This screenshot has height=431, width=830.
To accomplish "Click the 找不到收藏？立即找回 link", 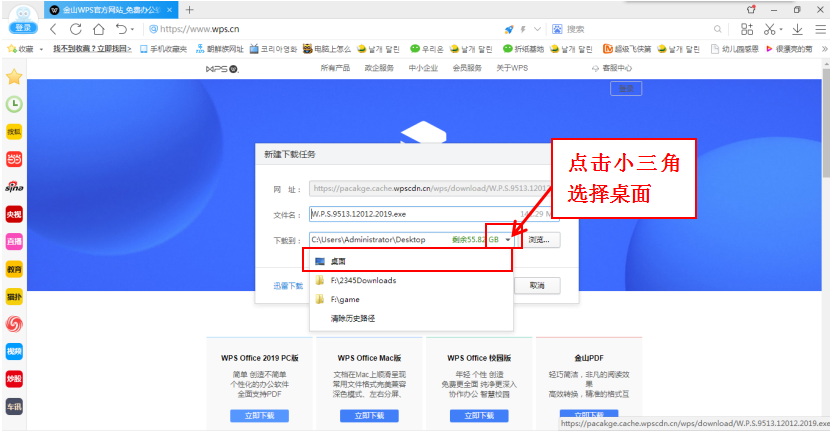I will pos(92,49).
